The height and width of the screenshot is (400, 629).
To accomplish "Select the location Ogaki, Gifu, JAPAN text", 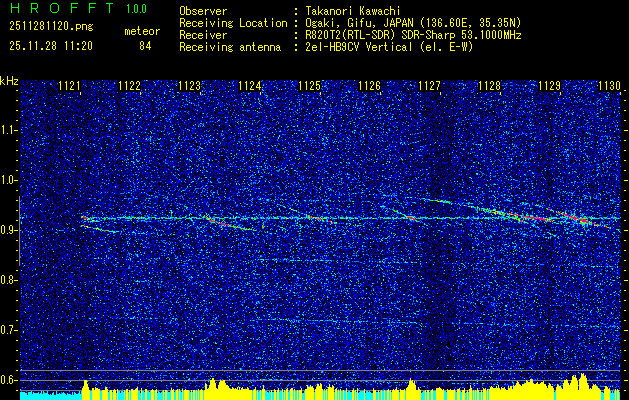I will coord(413,23).
